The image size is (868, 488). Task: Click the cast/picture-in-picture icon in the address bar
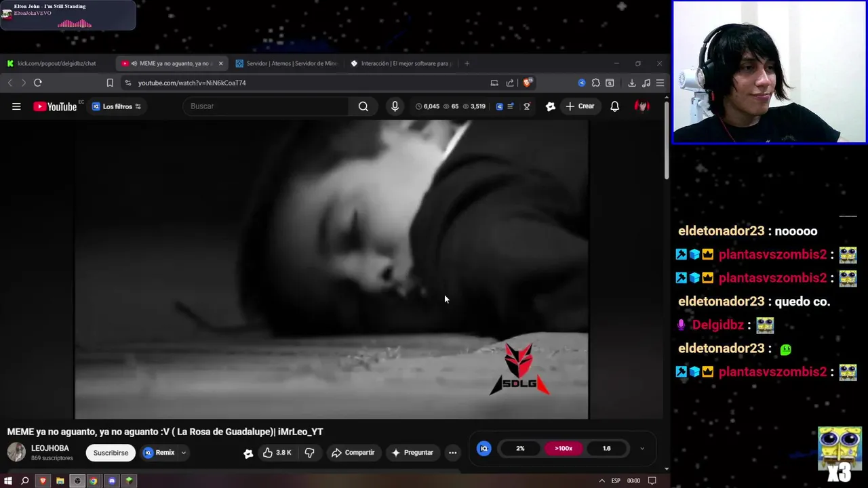point(494,83)
